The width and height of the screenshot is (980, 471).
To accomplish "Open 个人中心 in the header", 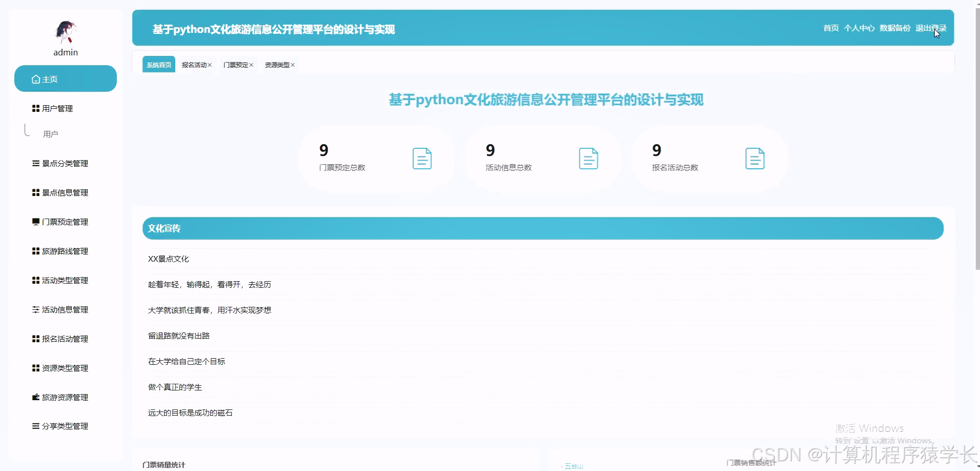I will click(x=859, y=28).
